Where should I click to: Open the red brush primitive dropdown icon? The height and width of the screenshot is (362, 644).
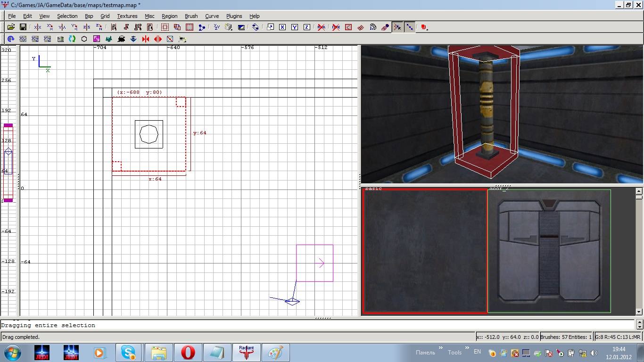tap(424, 27)
